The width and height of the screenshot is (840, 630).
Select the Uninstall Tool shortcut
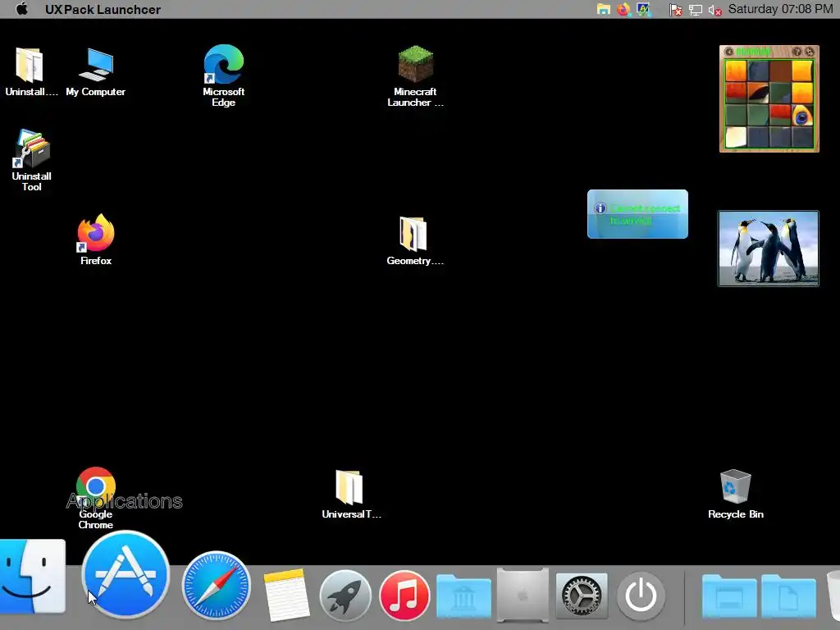pos(31,160)
